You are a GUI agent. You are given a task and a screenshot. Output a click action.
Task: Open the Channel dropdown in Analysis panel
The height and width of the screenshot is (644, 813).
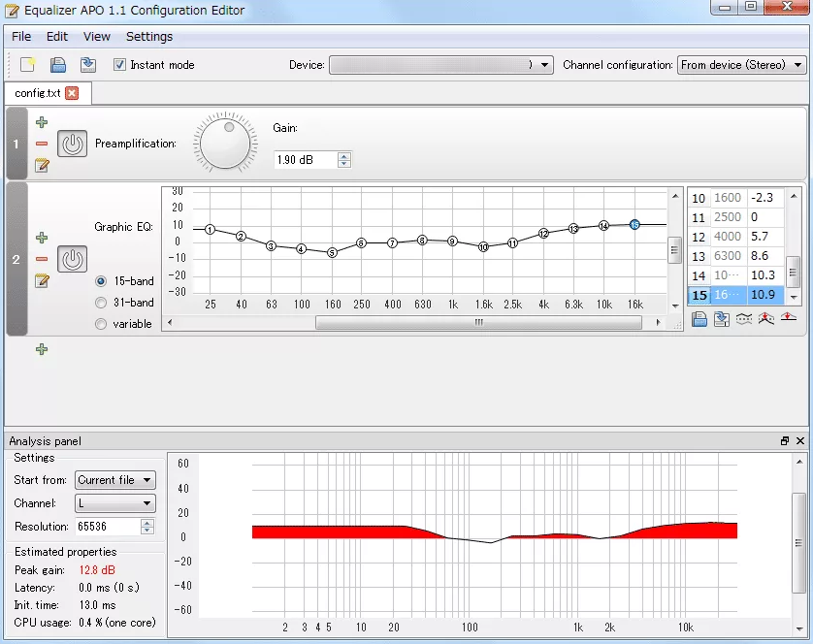point(114,503)
